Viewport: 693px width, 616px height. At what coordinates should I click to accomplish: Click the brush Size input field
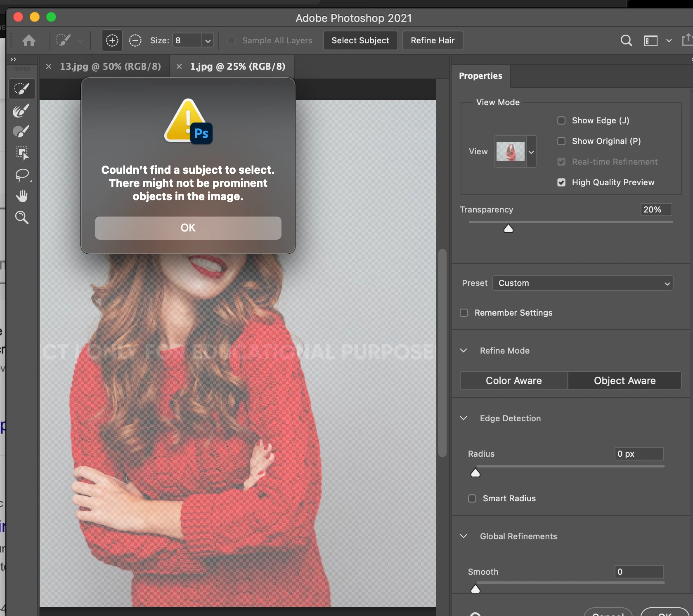(187, 40)
